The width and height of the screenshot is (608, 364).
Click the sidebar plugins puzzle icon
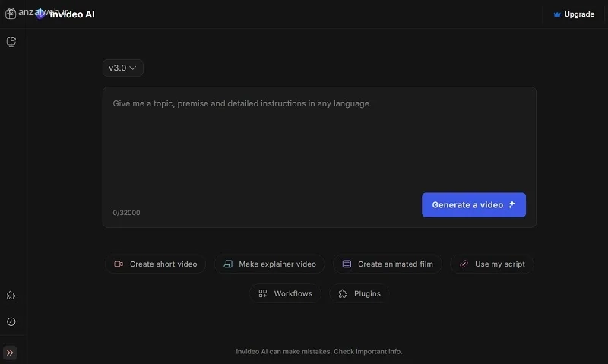[x=11, y=296]
